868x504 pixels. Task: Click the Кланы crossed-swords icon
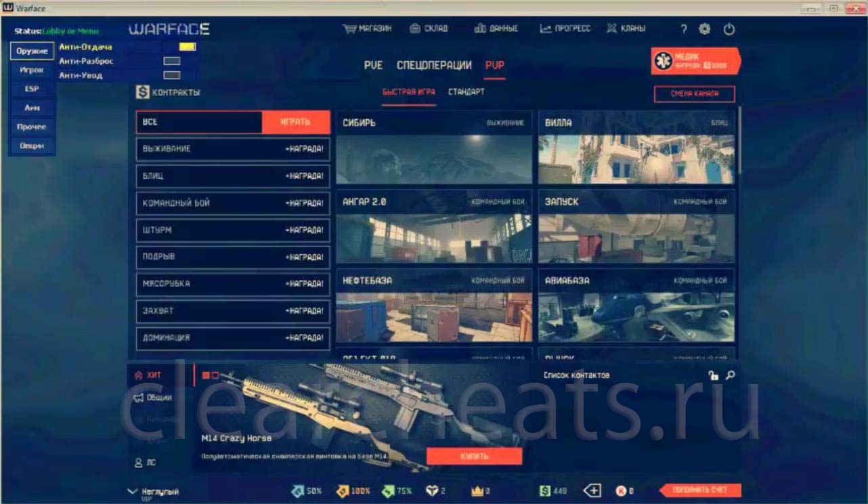pyautogui.click(x=612, y=29)
